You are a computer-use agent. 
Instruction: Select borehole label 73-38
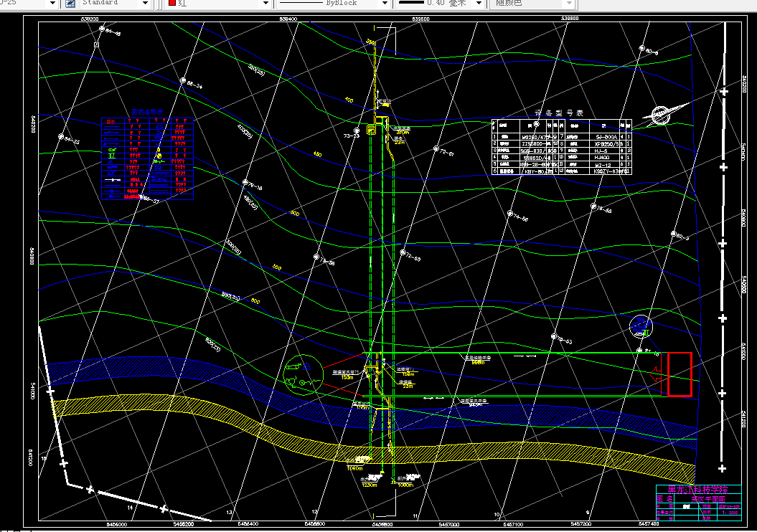point(327,262)
